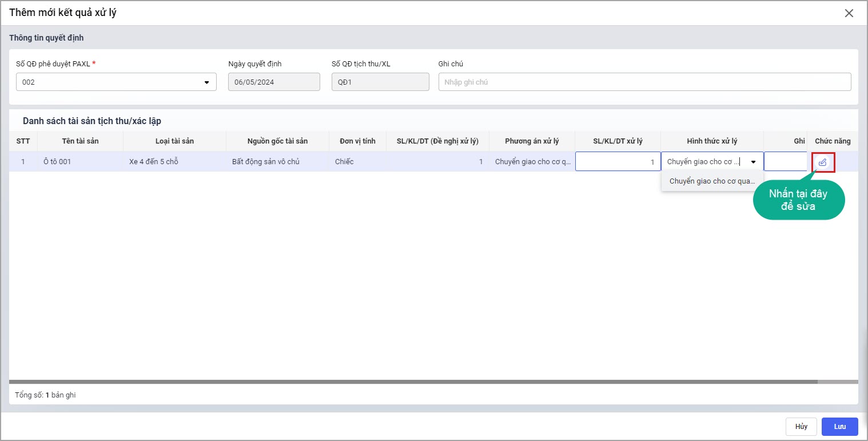This screenshot has height=441, width=868.
Task: Click the 'Danh sách tài sản tịch thu/xác lập' heading
Action: [x=92, y=121]
